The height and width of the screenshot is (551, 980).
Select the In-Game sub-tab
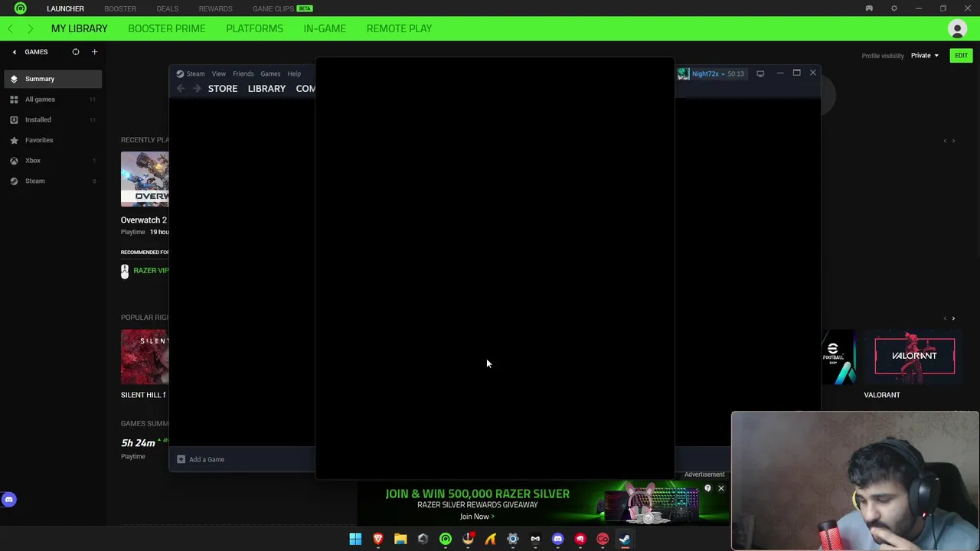pyautogui.click(x=325, y=28)
